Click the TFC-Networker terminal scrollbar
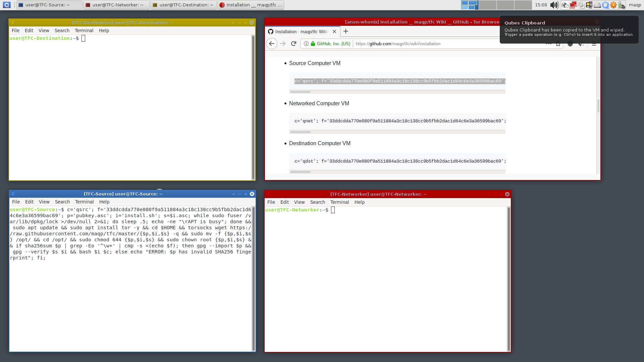Image resolution: width=644 pixels, height=362 pixels. (508, 279)
